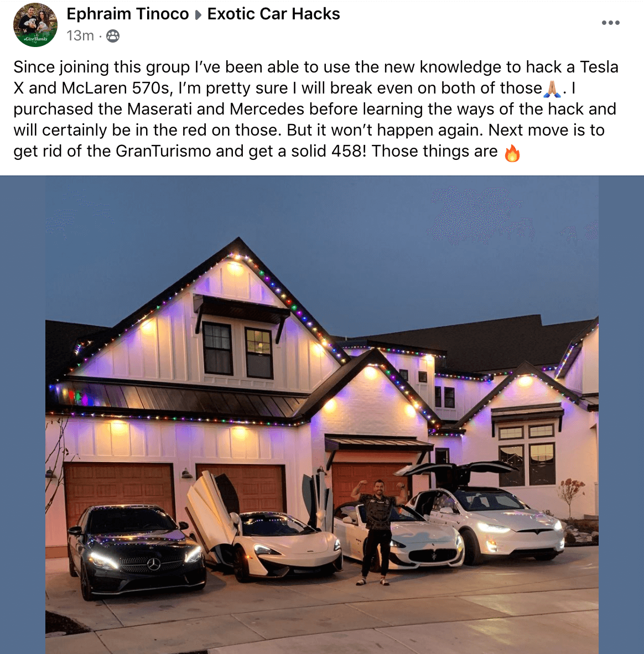Click the blue margin left of photo
This screenshot has height=654, width=644.
(x=23, y=414)
